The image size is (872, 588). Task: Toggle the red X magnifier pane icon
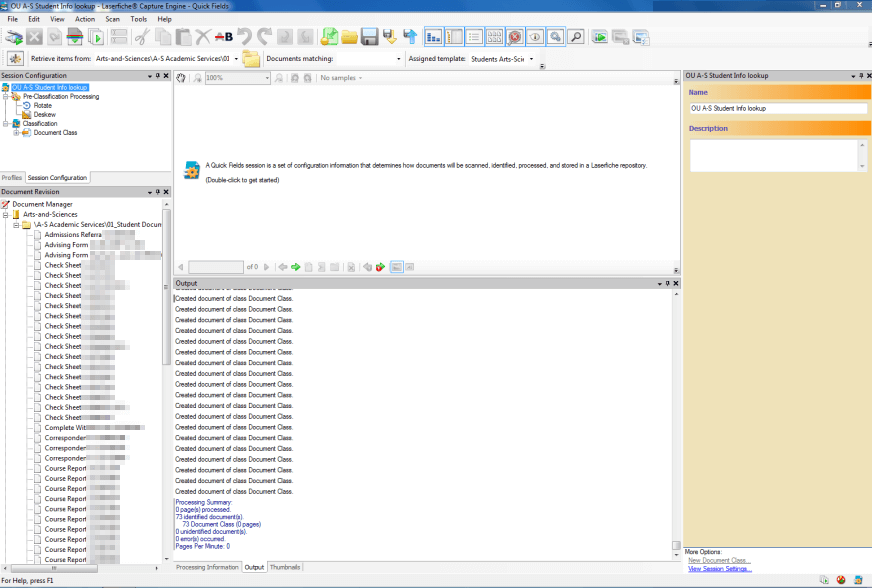(x=515, y=37)
